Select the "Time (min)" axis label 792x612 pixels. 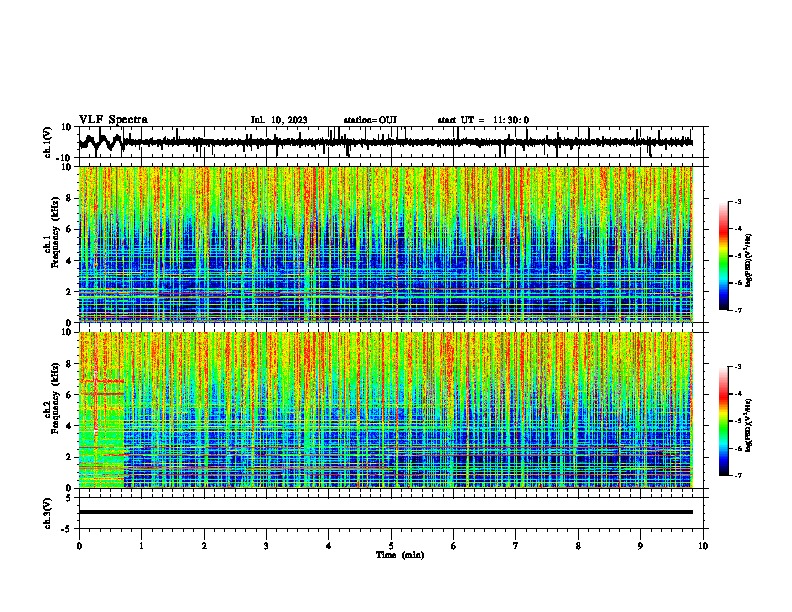(400, 555)
